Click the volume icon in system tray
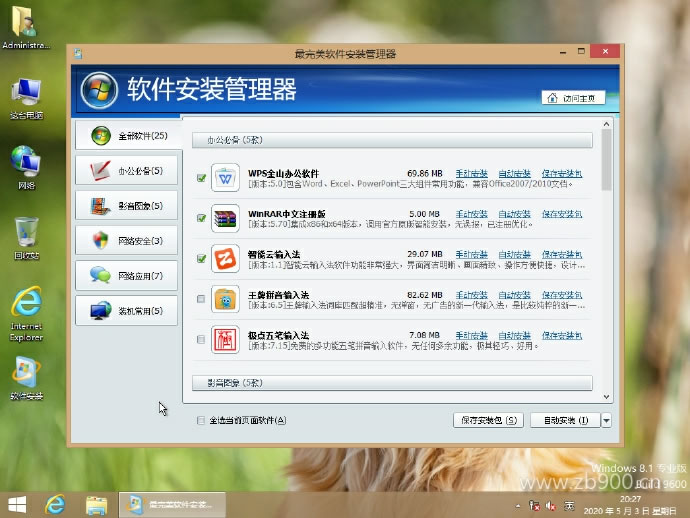 (551, 506)
